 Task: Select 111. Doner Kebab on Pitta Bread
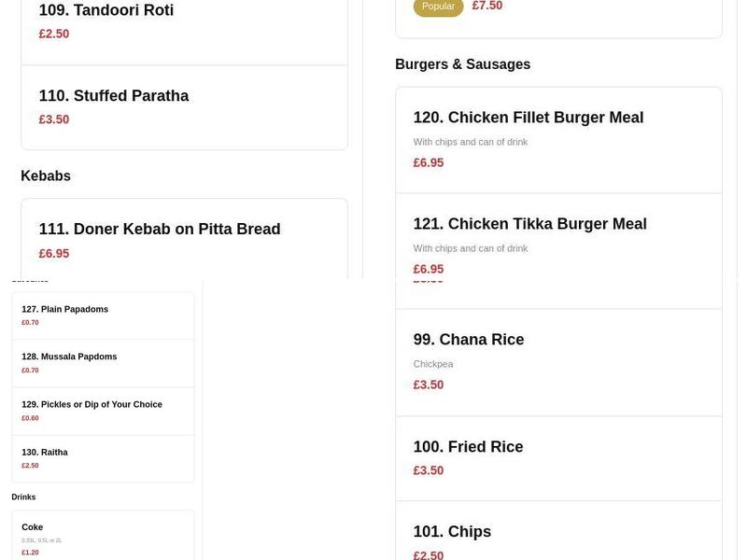159,229
